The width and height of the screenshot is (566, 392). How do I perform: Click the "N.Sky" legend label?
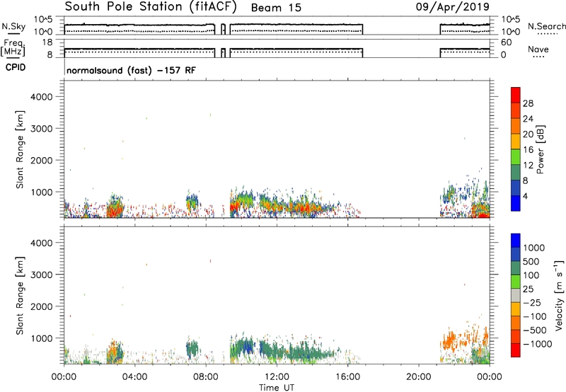pos(13,26)
